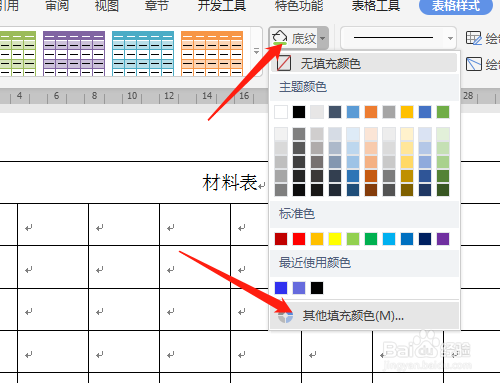500x383 pixels.
Task: Pick standard orange-yellow color swatch
Action: tap(317, 239)
